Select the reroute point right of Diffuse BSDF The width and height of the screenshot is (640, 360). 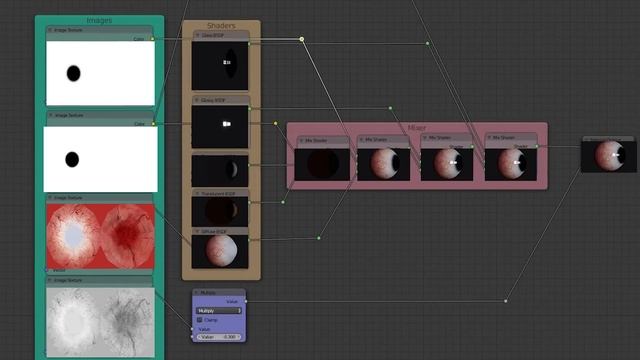click(x=319, y=238)
